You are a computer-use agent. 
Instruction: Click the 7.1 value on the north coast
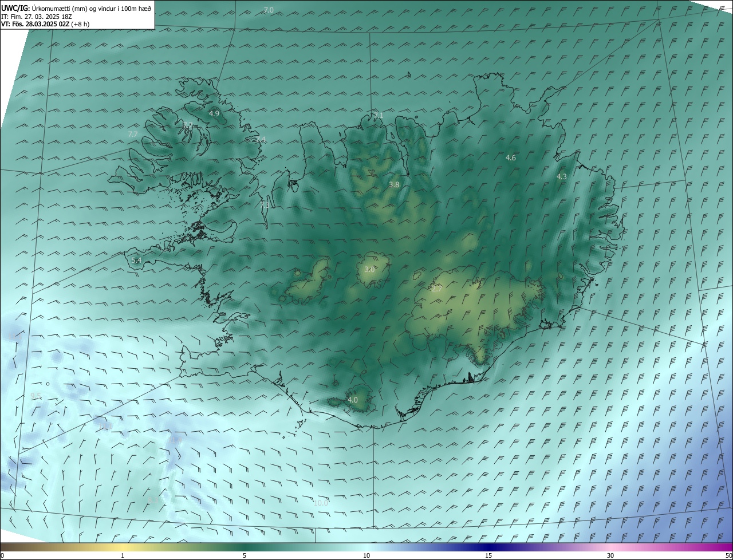(x=378, y=116)
